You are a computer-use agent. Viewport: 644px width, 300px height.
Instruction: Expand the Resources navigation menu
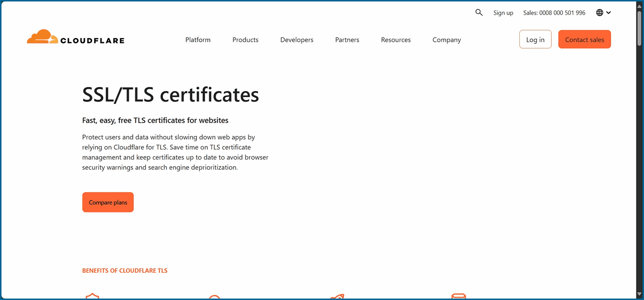[395, 40]
